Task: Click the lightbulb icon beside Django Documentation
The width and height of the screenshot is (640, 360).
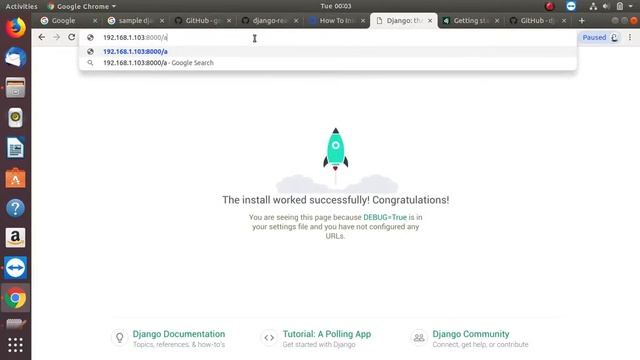Action: (x=120, y=338)
